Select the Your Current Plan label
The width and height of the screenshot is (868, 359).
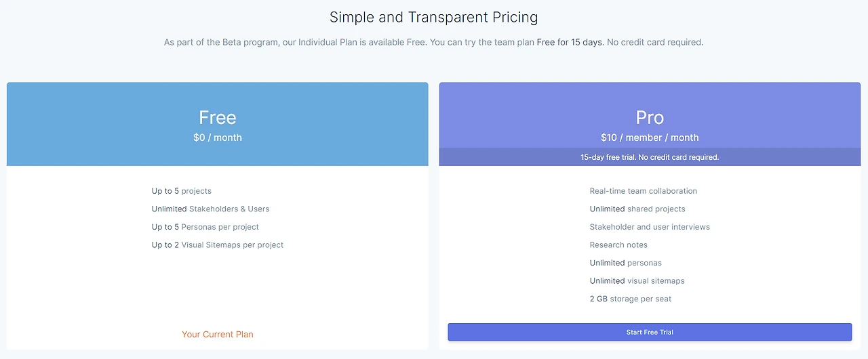click(x=218, y=334)
